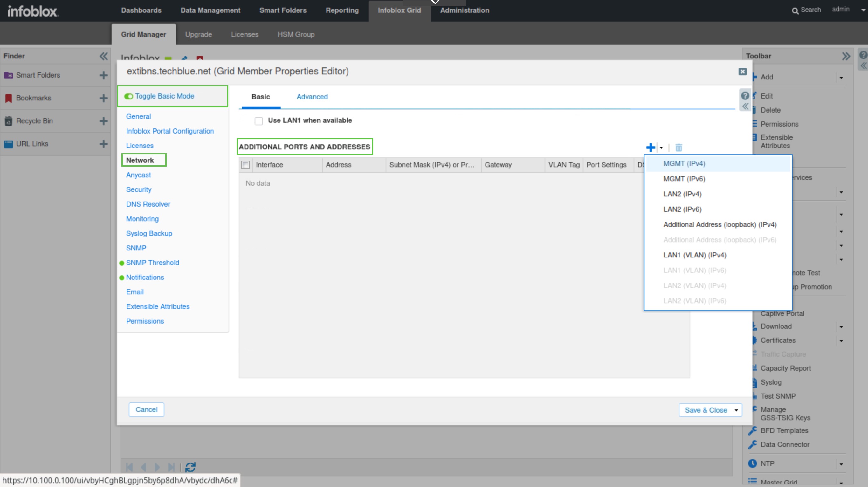Add a new Bookmarks entry via the plus icon
868x487 pixels.
(x=103, y=98)
